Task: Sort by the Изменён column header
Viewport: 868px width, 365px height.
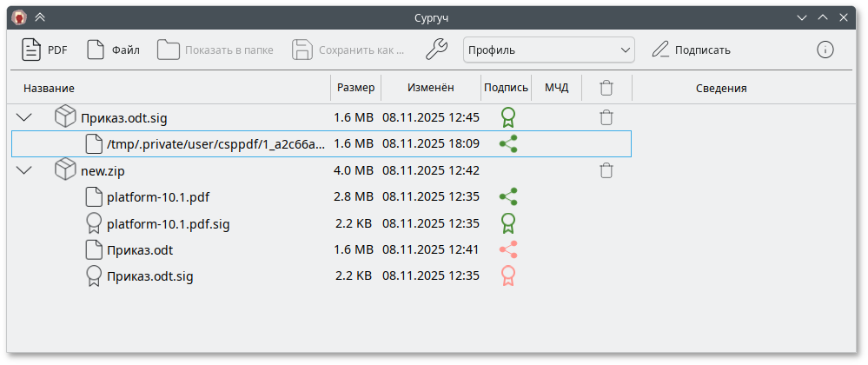Action: point(430,88)
